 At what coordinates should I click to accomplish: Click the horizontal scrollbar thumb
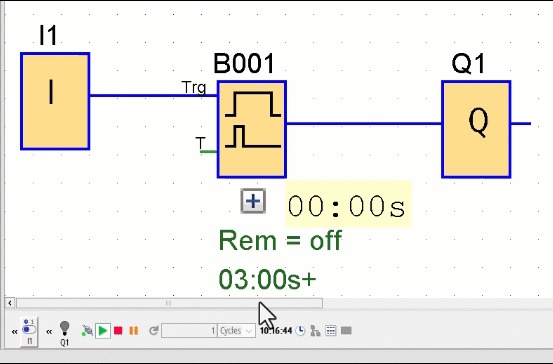click(169, 303)
